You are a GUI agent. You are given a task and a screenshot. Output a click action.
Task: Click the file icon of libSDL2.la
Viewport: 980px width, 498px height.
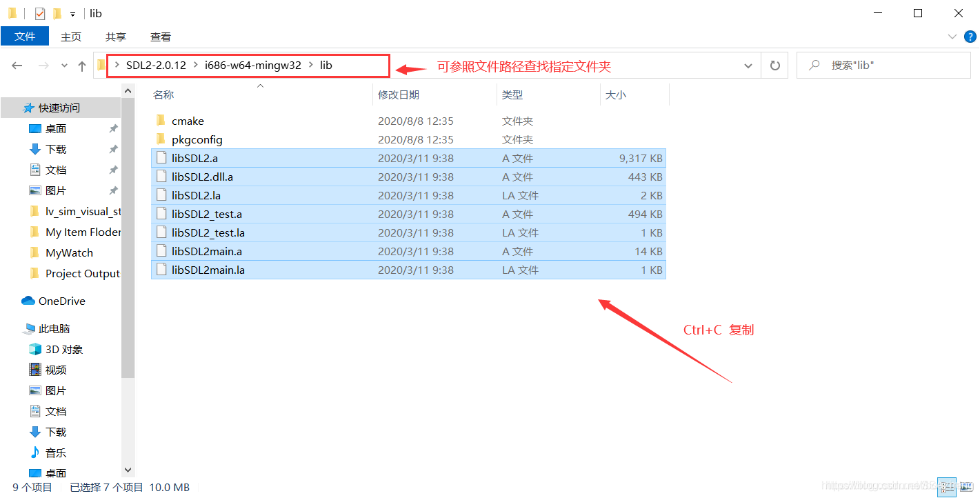coord(162,195)
